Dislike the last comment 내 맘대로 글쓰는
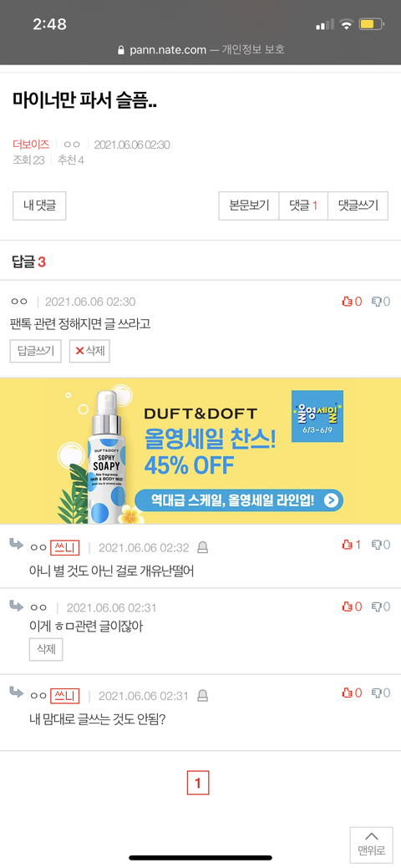401x868 pixels. (377, 693)
